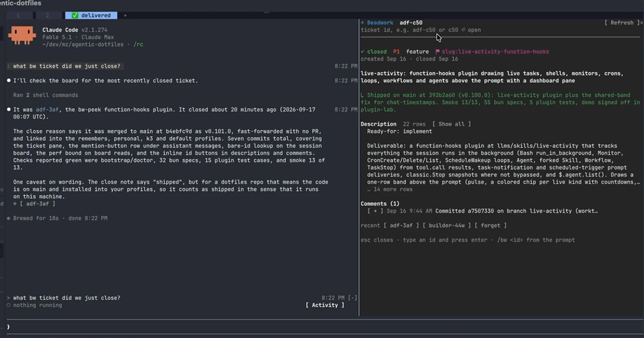Click open next to ticket id
644x338 pixels.
[471, 30]
